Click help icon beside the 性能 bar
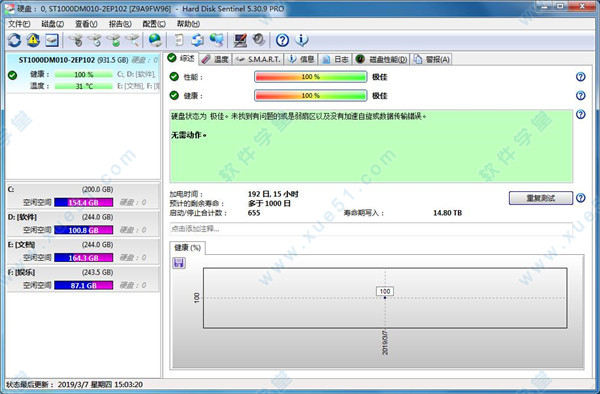The height and width of the screenshot is (394, 600). pyautogui.click(x=580, y=77)
